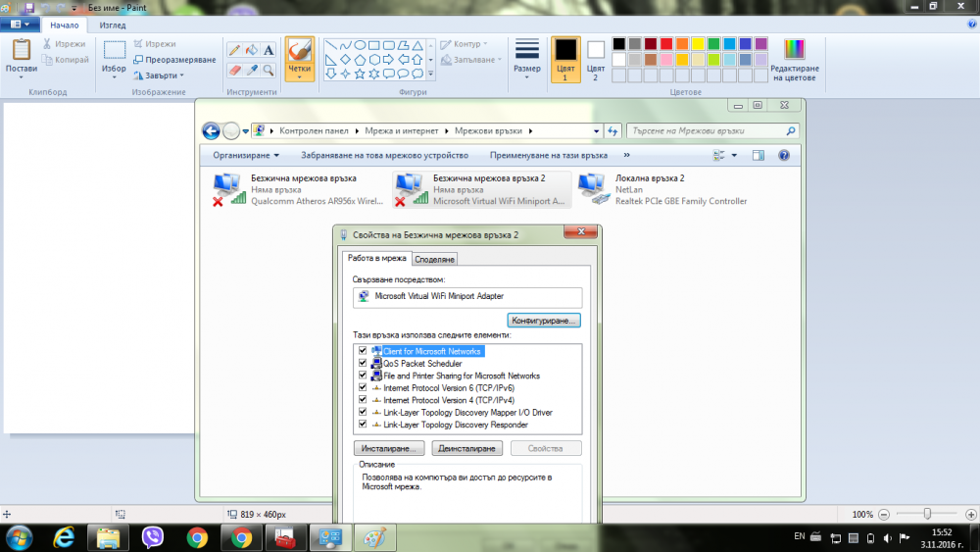Screen dimensions: 980x552
Task: Uncheck Client for Microsoft Networks
Action: click(363, 351)
